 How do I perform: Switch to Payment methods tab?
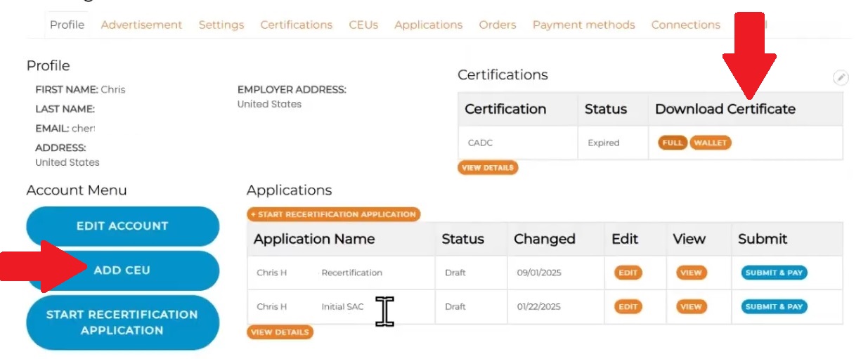(x=583, y=25)
